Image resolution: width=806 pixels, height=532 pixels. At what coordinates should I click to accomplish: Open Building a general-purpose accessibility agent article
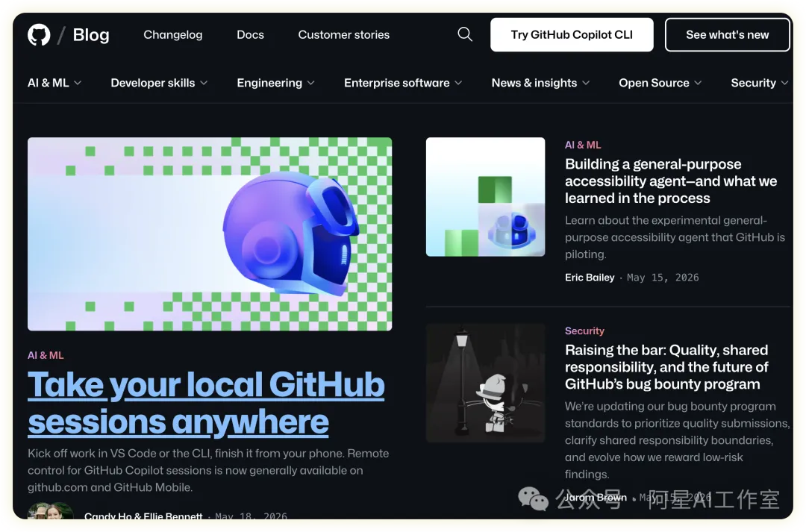(671, 181)
